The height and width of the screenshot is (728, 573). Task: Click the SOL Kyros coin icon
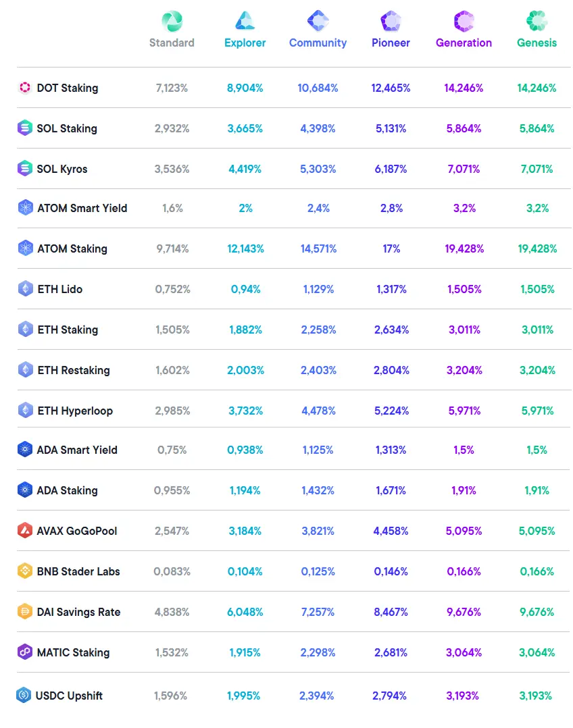coord(25,169)
